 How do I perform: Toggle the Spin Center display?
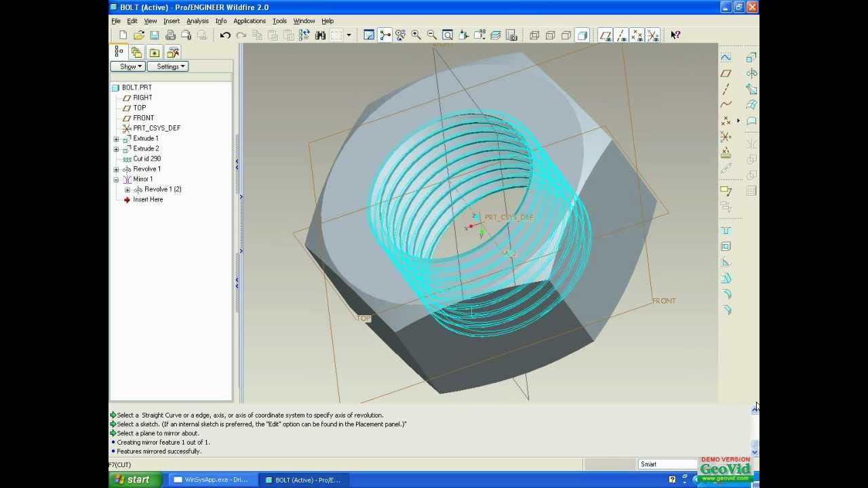click(x=384, y=35)
